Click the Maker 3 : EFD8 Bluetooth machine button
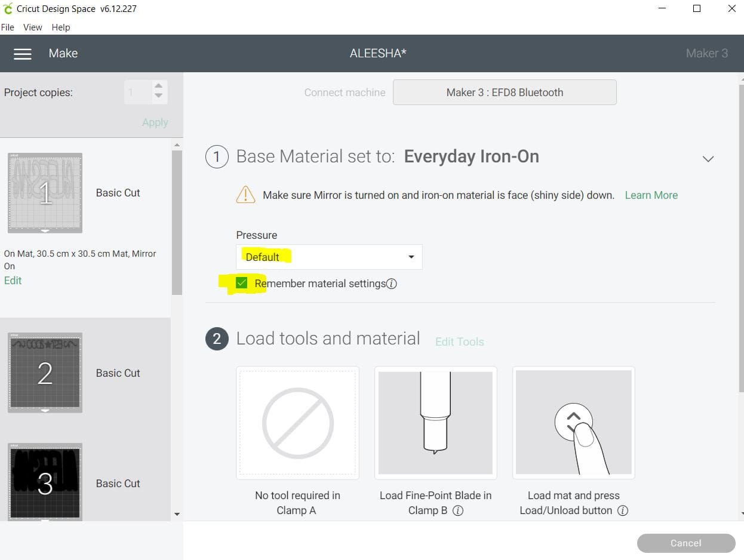 click(505, 93)
